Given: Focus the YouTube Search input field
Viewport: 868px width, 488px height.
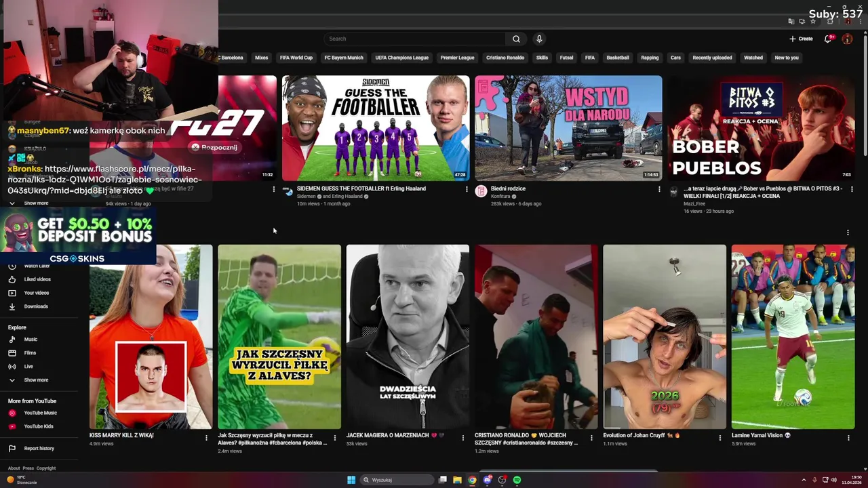Looking at the screenshot, I should pyautogui.click(x=414, y=39).
